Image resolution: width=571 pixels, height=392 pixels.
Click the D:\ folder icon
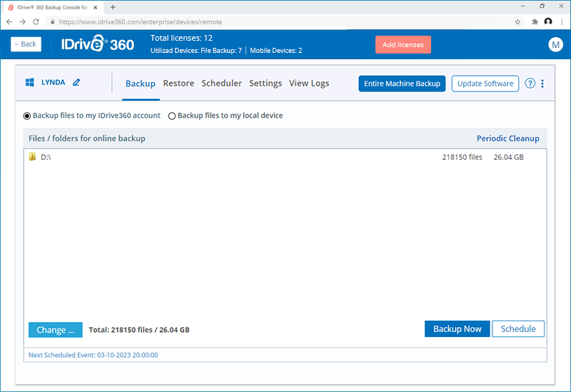tap(32, 156)
